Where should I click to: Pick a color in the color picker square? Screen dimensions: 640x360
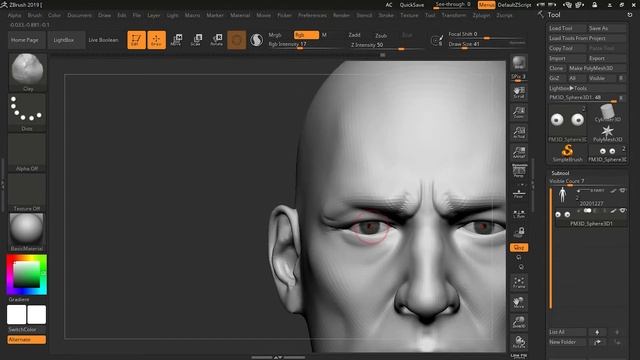click(x=27, y=275)
